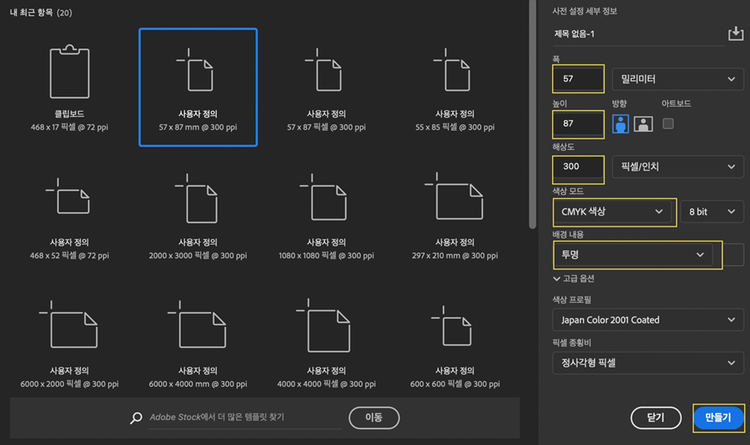Pick preset 2000 x 3000 픽셀
The width and height of the screenshot is (750, 445).
[x=198, y=216]
